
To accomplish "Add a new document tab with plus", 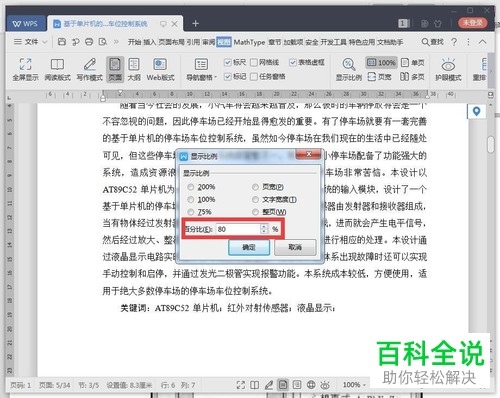I will pos(196,23).
